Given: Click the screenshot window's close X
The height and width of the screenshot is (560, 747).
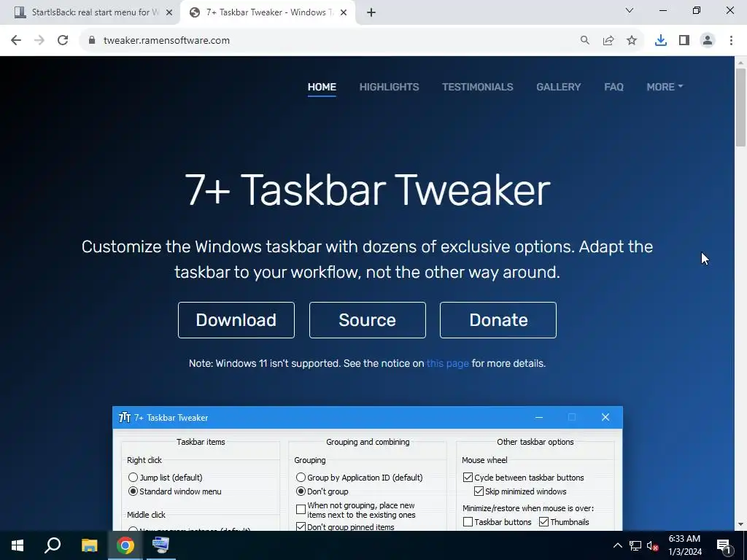Looking at the screenshot, I should pos(605,417).
